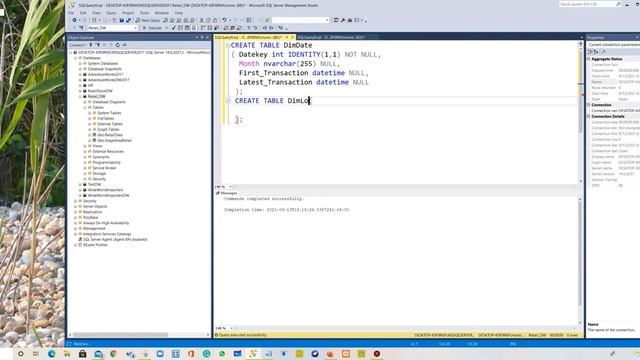Switch to the second SQLQuery tab
Image resolution: width=640 pixels, height=360 pixels.
tap(331, 37)
